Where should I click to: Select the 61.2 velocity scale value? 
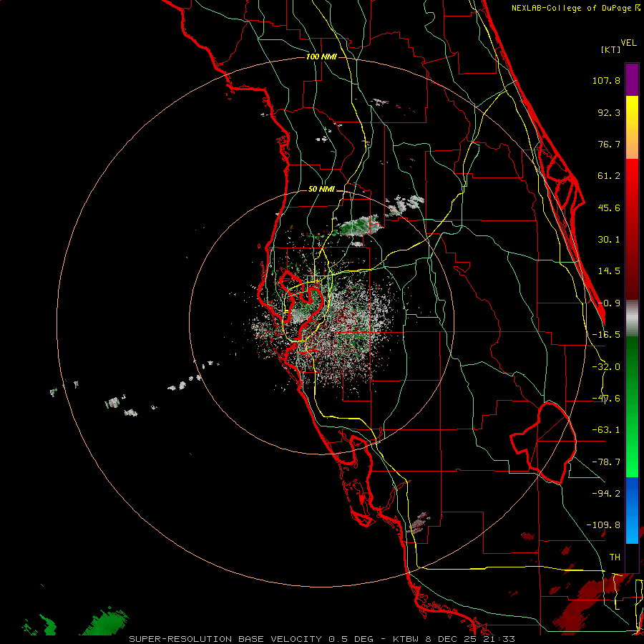point(609,176)
